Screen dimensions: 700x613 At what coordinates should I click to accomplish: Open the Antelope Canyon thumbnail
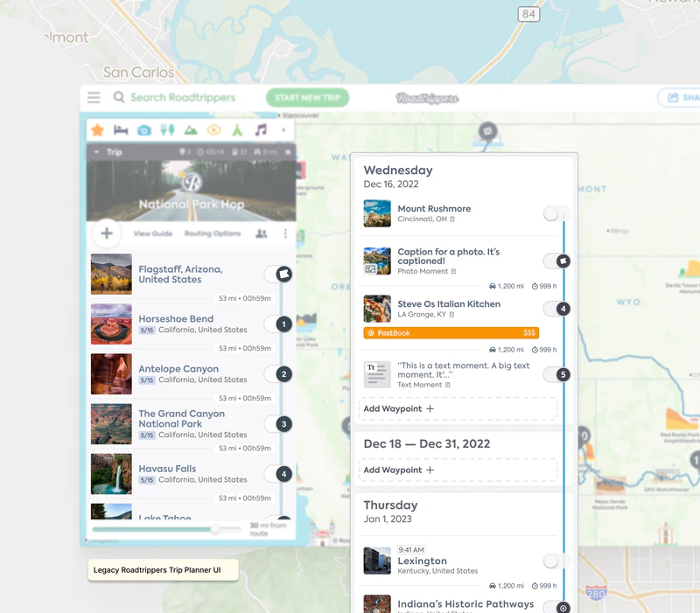click(x=111, y=374)
